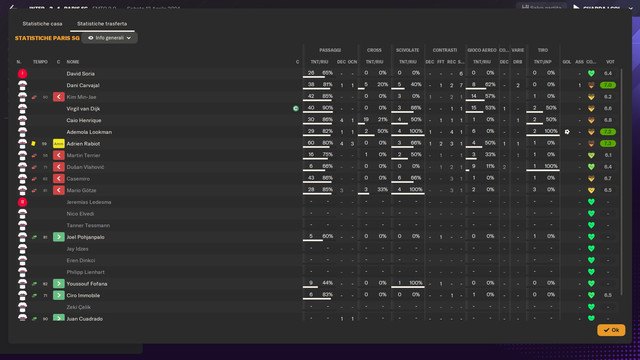Open player Ciro Immobile
The width and height of the screenshot is (640, 360).
[83, 296]
